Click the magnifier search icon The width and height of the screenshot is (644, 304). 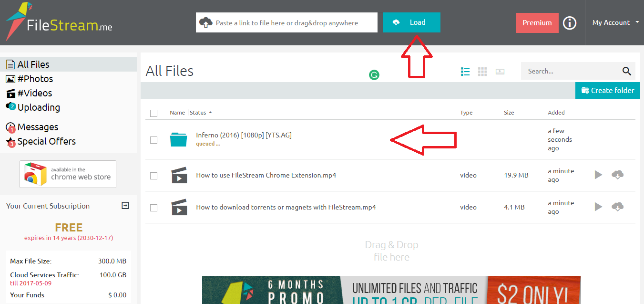tap(627, 71)
